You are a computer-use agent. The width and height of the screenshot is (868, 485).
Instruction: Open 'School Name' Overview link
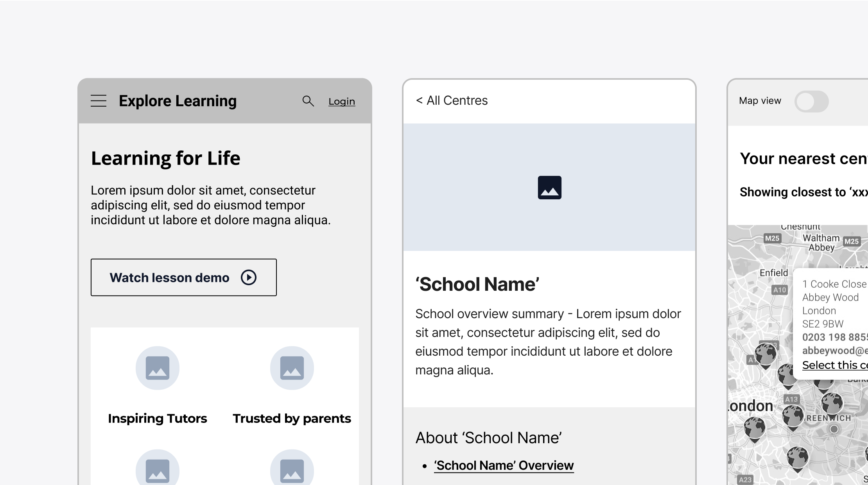point(504,465)
